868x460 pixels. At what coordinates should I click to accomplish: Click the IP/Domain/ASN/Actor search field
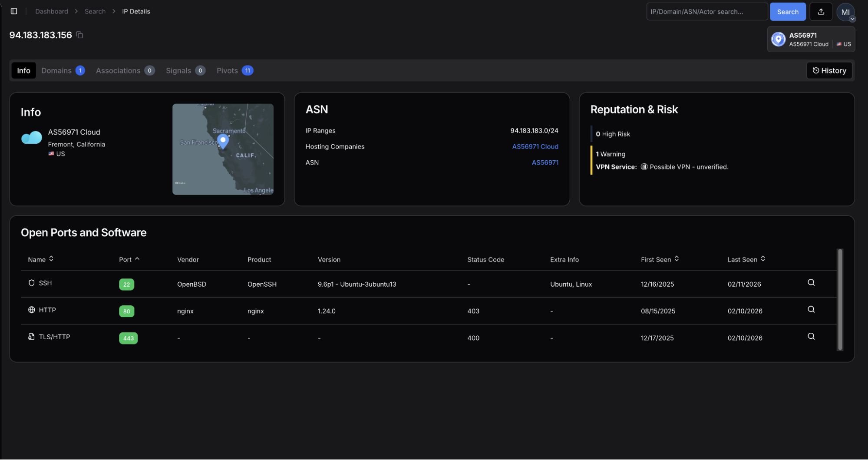click(706, 11)
